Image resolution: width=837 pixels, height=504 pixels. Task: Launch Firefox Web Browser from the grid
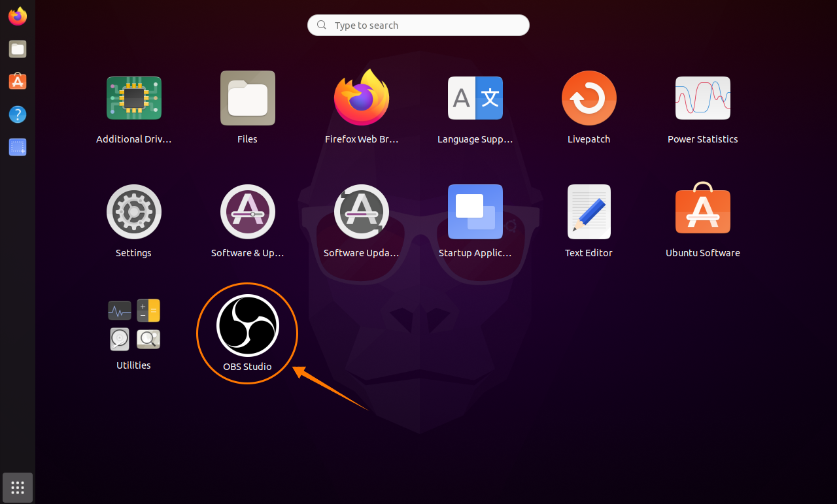tap(362, 98)
